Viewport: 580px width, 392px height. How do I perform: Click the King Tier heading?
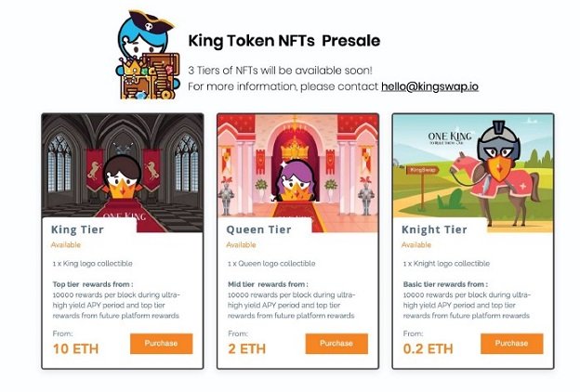tap(77, 229)
